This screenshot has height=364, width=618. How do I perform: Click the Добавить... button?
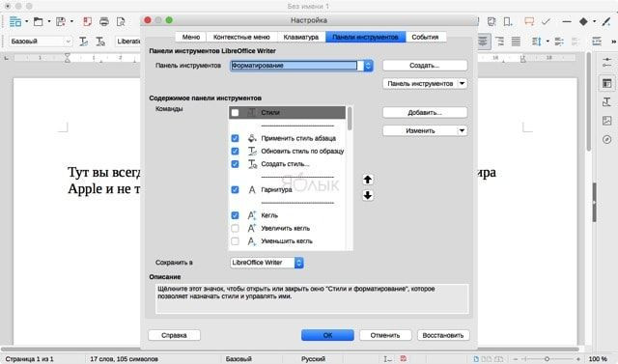pyautogui.click(x=425, y=113)
